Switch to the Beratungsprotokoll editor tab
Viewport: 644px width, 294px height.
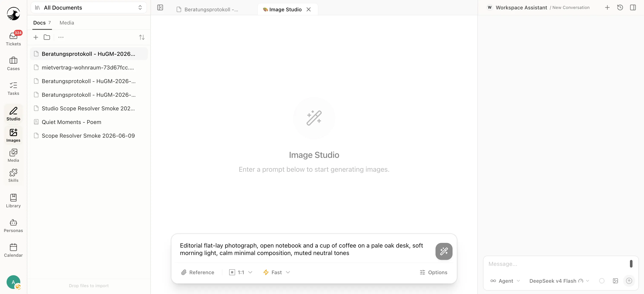[207, 10]
